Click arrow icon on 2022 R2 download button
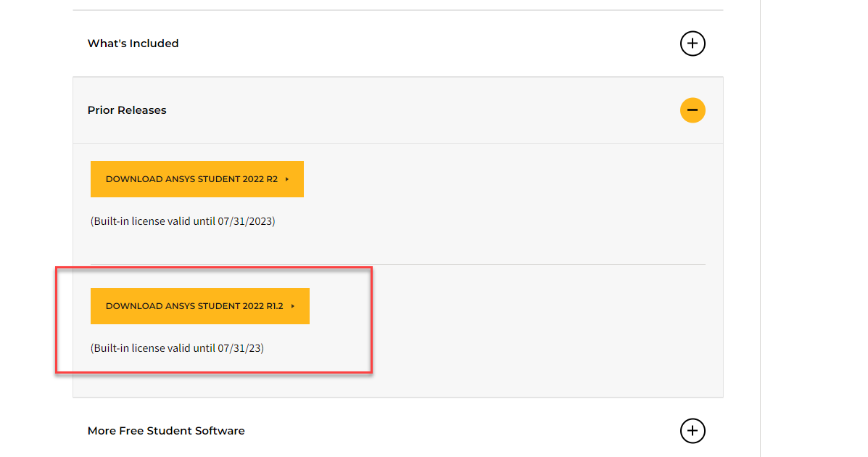868x457 pixels. click(x=286, y=179)
